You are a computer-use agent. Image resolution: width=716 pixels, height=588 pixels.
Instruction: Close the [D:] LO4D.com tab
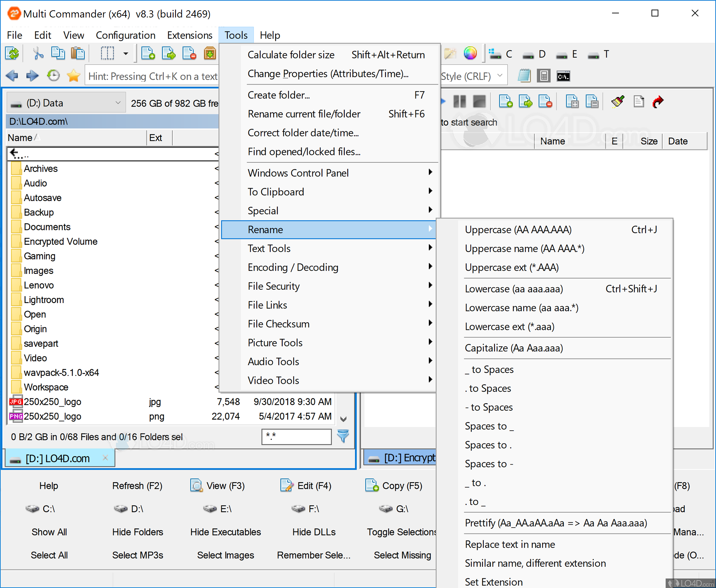[x=105, y=458]
